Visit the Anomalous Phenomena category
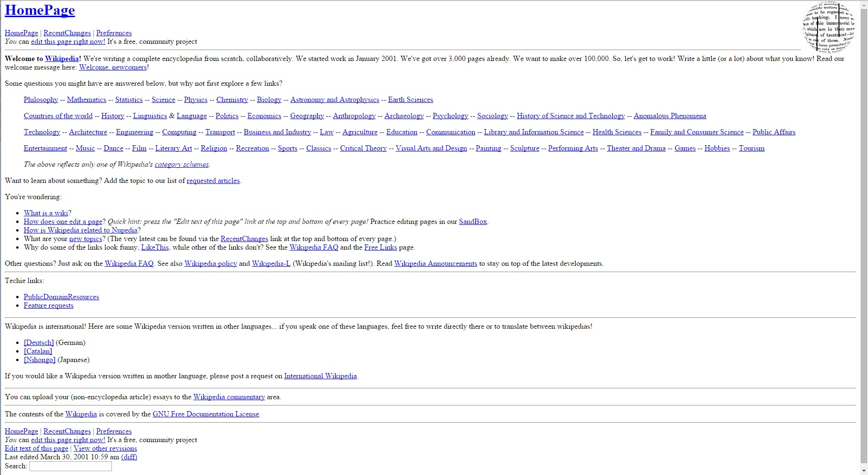Screen dimensions: 868x475 coord(669,116)
